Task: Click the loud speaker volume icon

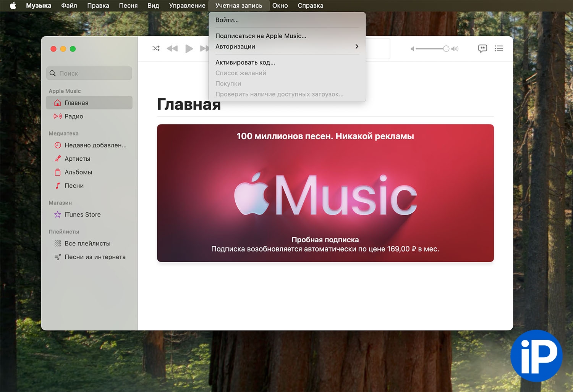Action: point(455,49)
